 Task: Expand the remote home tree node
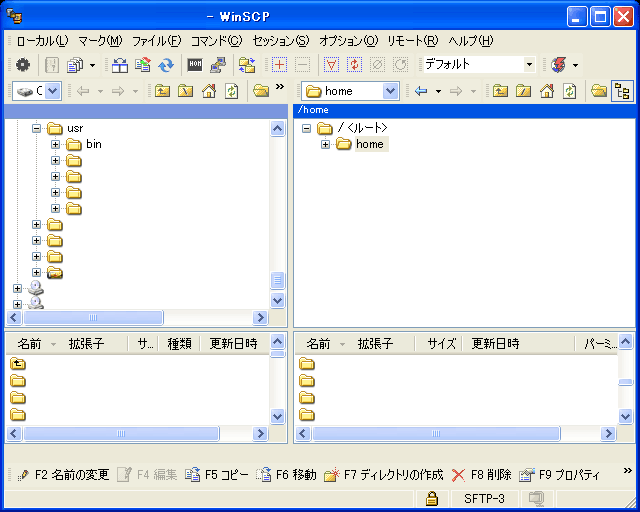(325, 145)
